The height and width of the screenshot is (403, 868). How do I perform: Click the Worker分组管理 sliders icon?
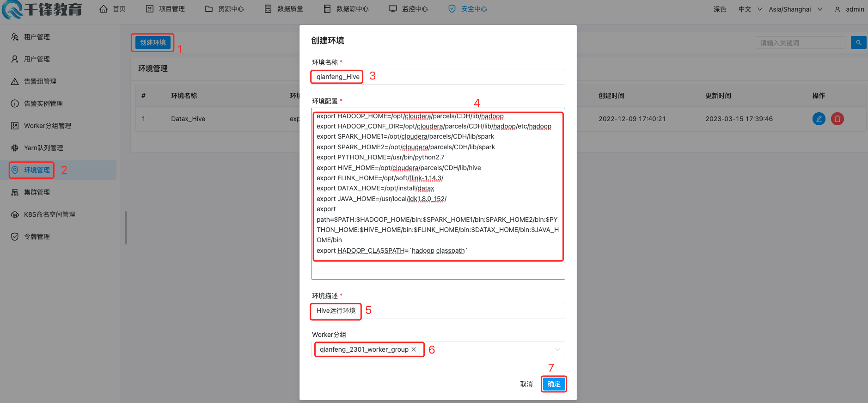tap(15, 126)
